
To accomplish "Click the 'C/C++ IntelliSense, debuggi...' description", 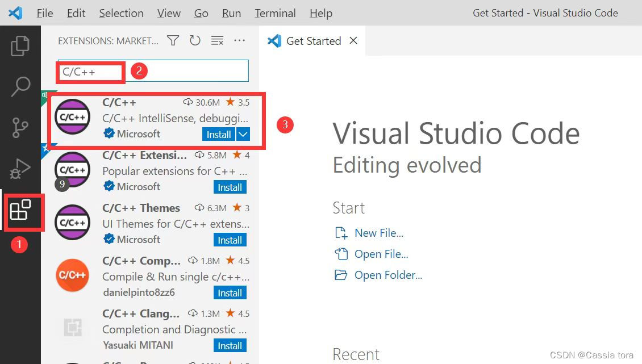I will pyautogui.click(x=175, y=118).
